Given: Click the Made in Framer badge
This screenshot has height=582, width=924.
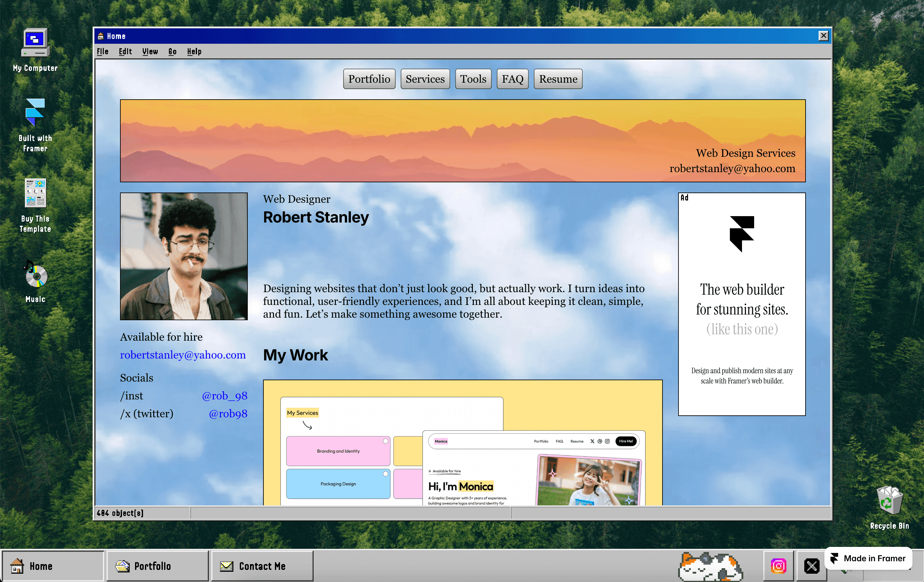Looking at the screenshot, I should pos(868,558).
